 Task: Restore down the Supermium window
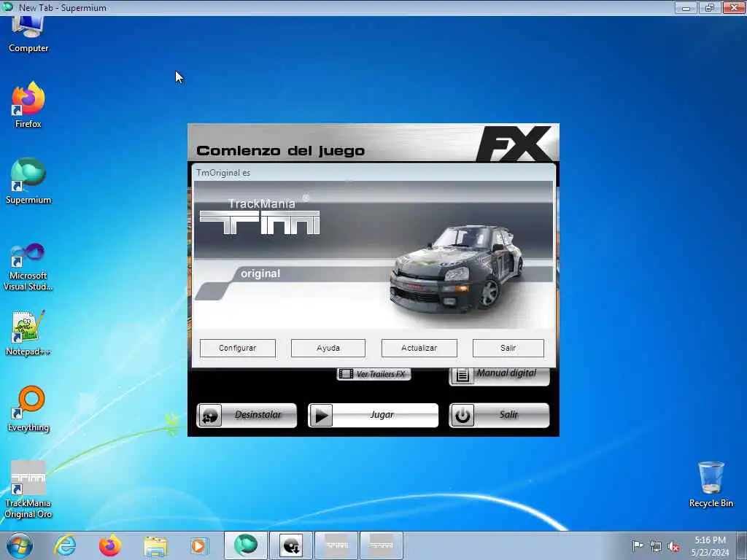709,7
